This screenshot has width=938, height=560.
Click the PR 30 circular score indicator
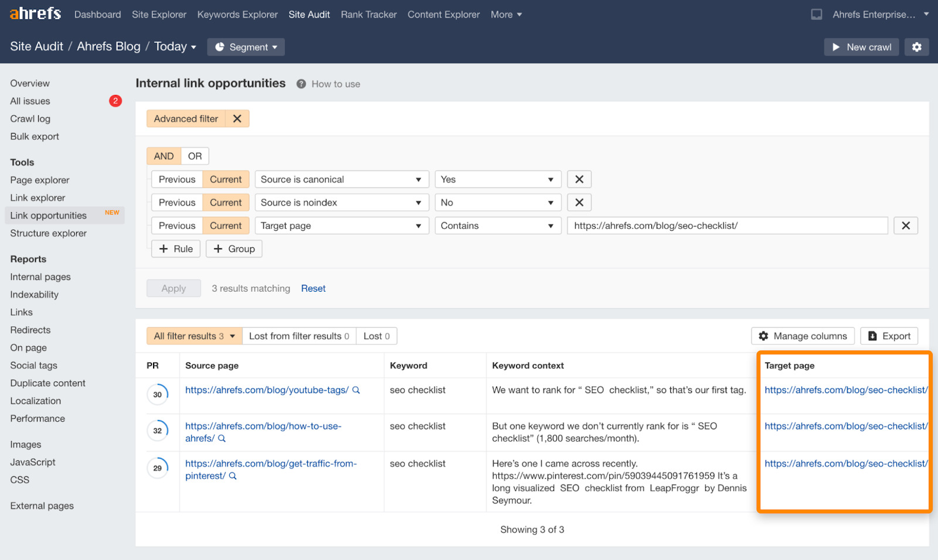(157, 395)
